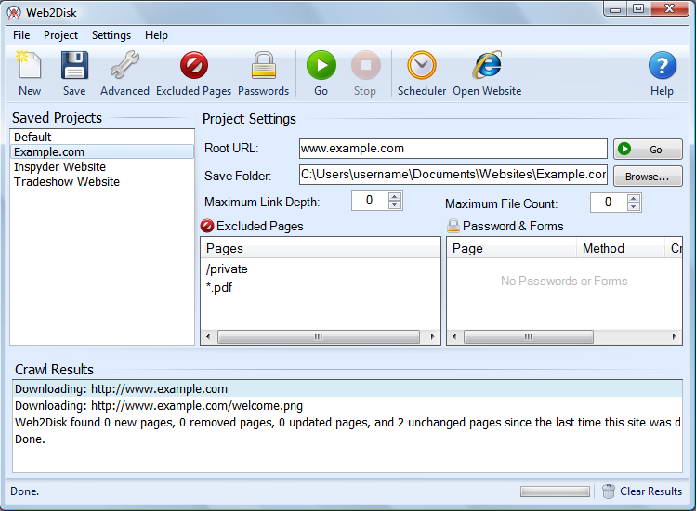Open the Help menu
Viewport: 697px width, 511px height.
tap(156, 35)
